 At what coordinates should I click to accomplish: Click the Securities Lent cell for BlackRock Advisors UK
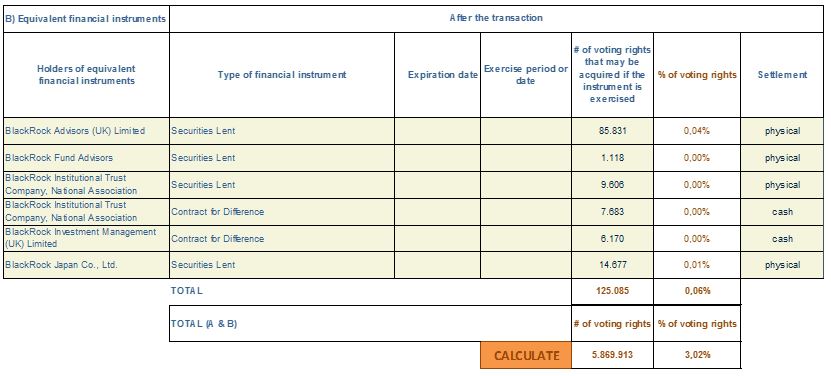tap(282, 131)
